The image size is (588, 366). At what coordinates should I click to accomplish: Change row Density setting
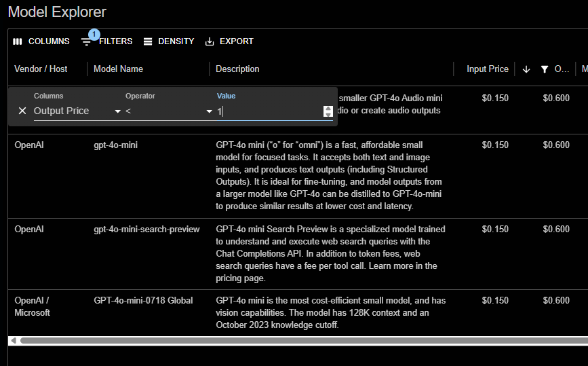(169, 41)
